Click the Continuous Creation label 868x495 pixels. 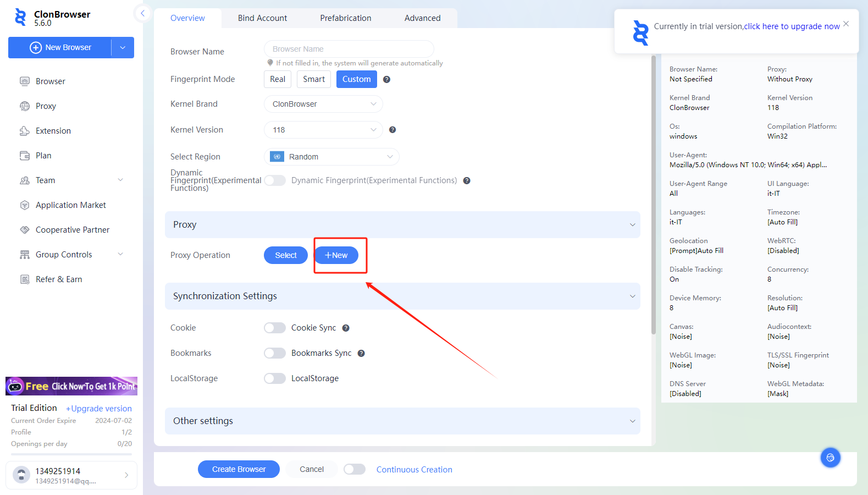coord(414,470)
